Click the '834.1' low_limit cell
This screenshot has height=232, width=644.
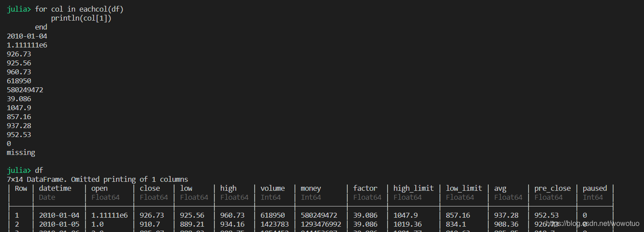pos(456,224)
